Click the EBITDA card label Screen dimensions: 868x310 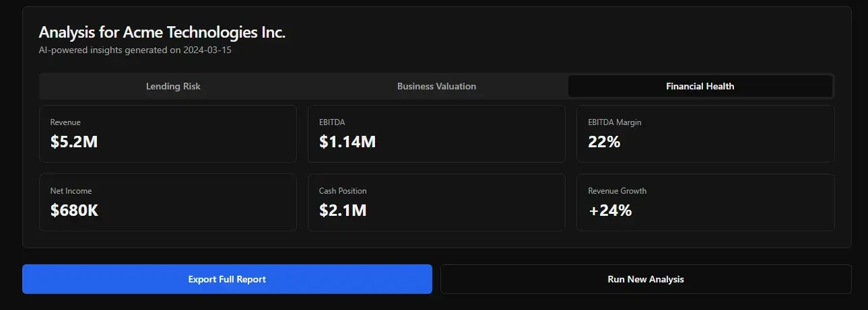[332, 122]
